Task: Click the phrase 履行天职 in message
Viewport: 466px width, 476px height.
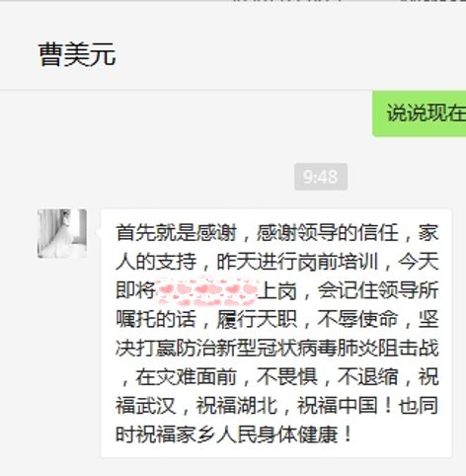Action: pos(257,319)
